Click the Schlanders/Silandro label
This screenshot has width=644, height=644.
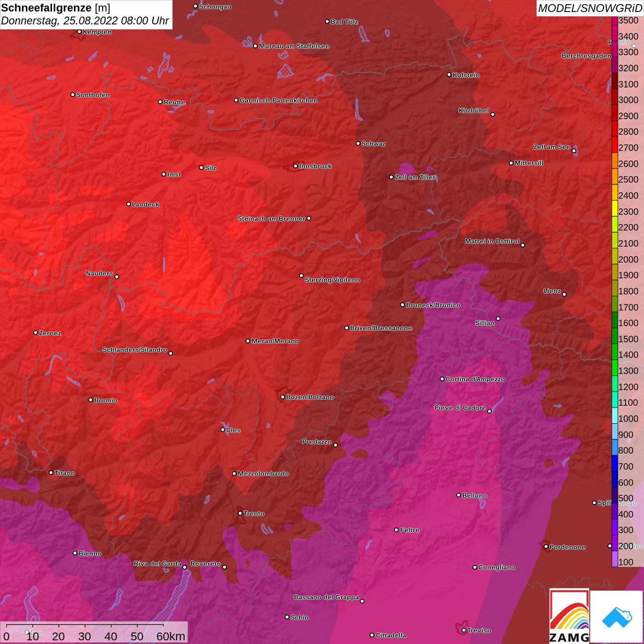(x=135, y=350)
